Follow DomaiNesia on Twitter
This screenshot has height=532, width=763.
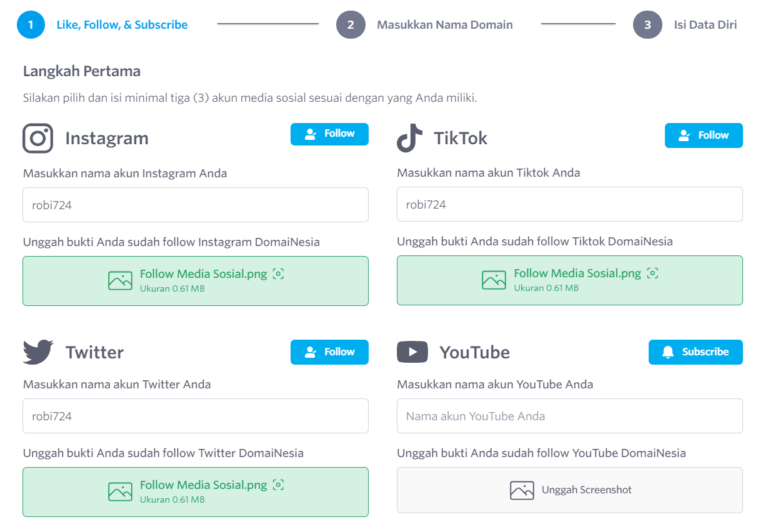tap(329, 352)
